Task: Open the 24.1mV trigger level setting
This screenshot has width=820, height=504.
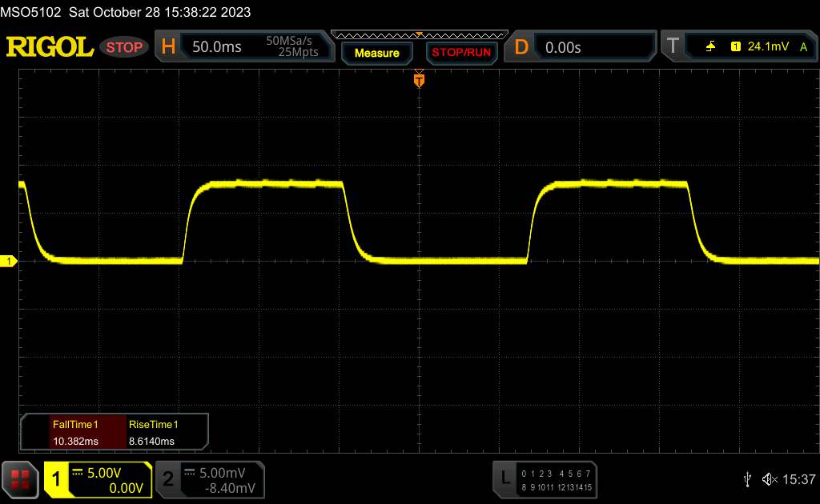Action: tap(767, 47)
